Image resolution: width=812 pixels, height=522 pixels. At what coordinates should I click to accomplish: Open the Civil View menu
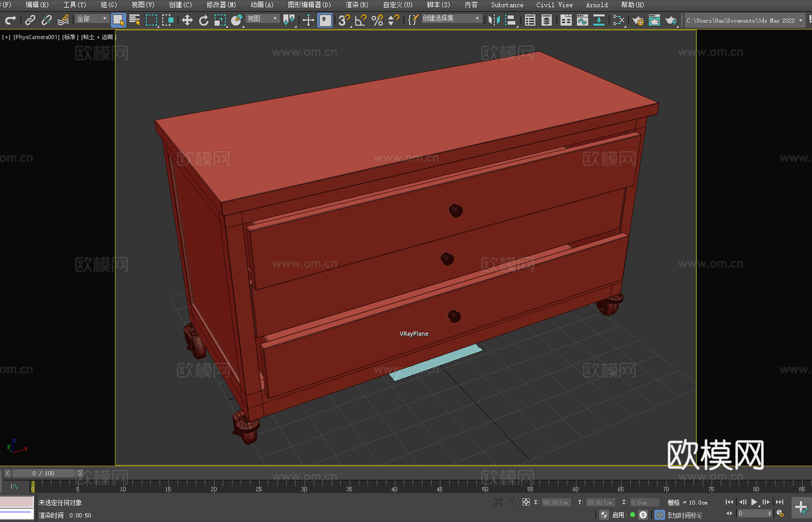tap(554, 5)
